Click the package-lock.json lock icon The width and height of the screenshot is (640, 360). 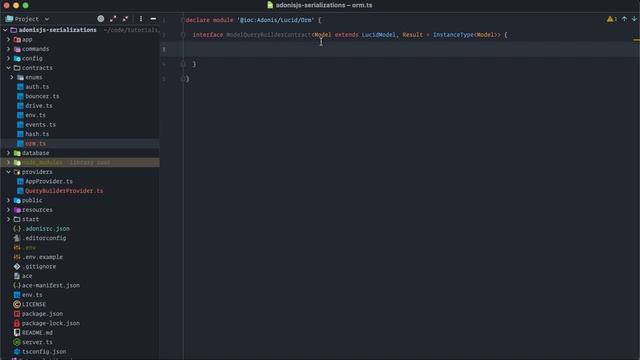17,323
